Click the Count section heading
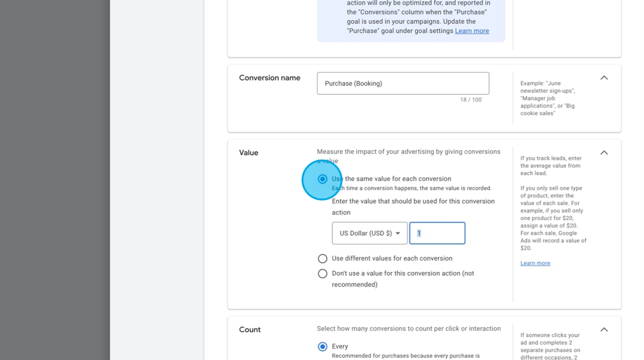The width and height of the screenshot is (644, 360). 250,329
